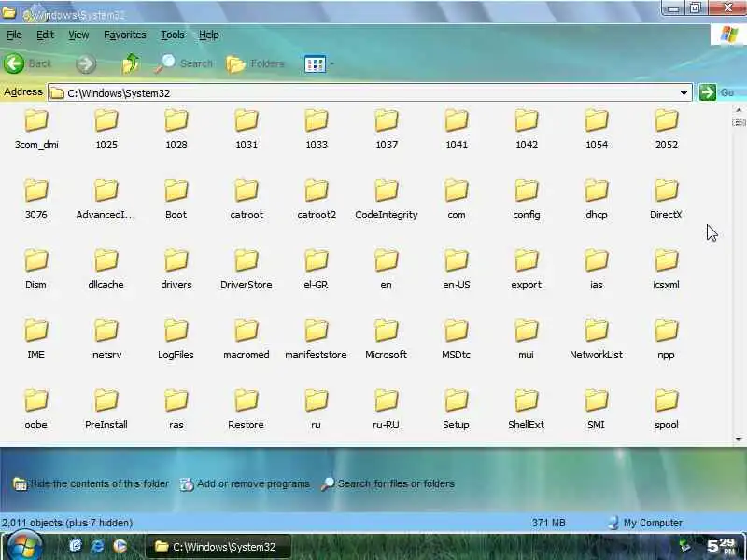
Task: Select the Restore folder
Action: [x=246, y=409]
